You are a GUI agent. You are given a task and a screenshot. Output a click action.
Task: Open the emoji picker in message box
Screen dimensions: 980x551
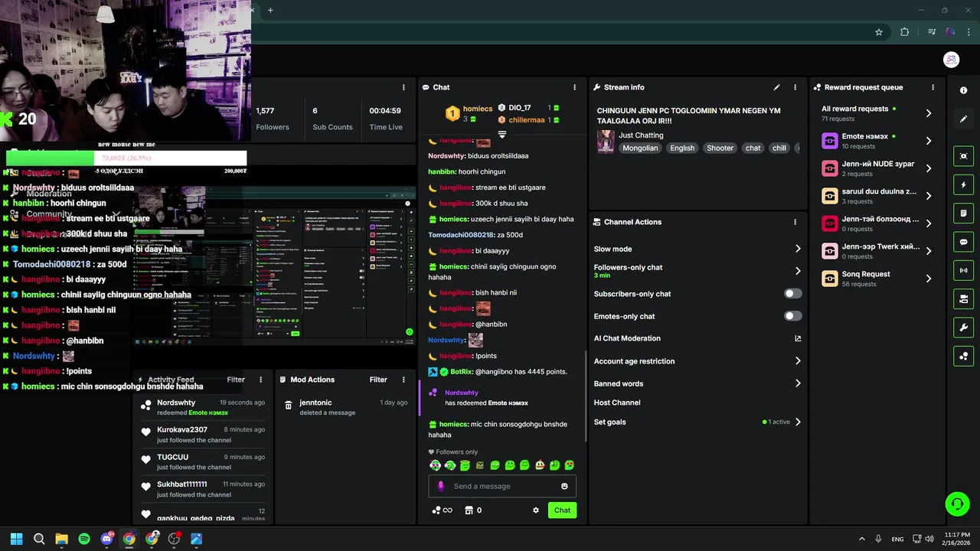tap(564, 486)
